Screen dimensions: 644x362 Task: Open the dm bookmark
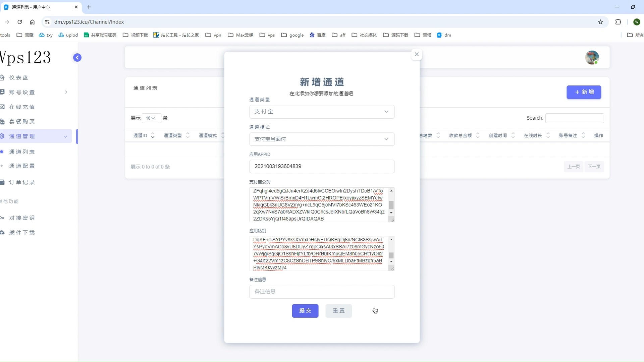click(x=444, y=35)
